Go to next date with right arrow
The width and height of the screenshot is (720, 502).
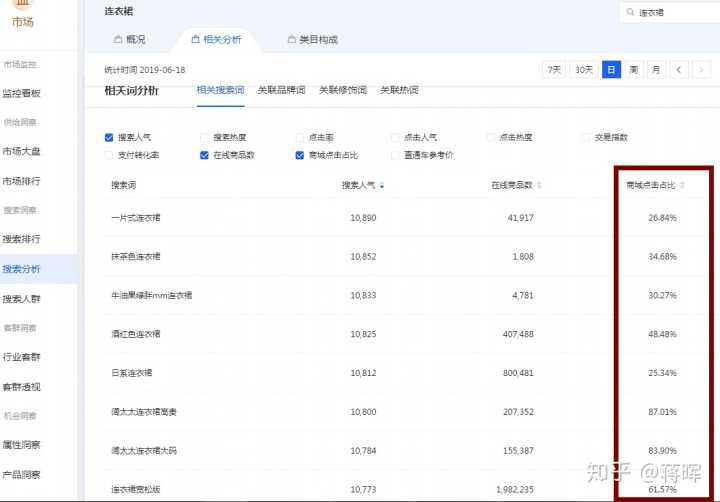[702, 69]
